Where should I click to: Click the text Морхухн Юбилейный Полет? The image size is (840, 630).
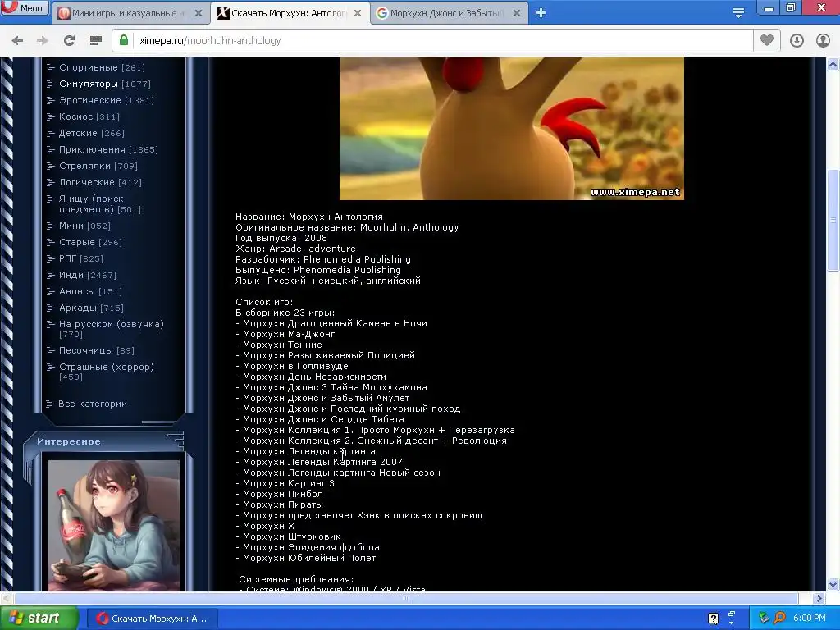click(x=309, y=558)
